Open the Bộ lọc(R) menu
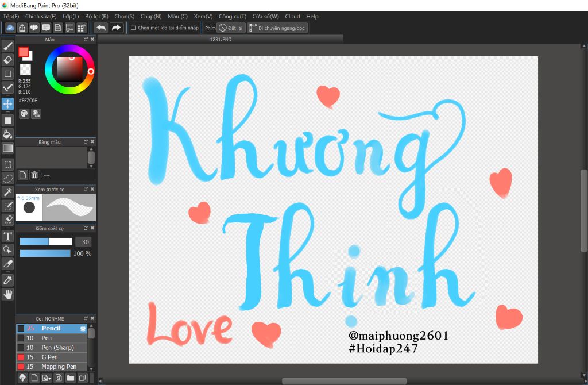 pyautogui.click(x=96, y=17)
